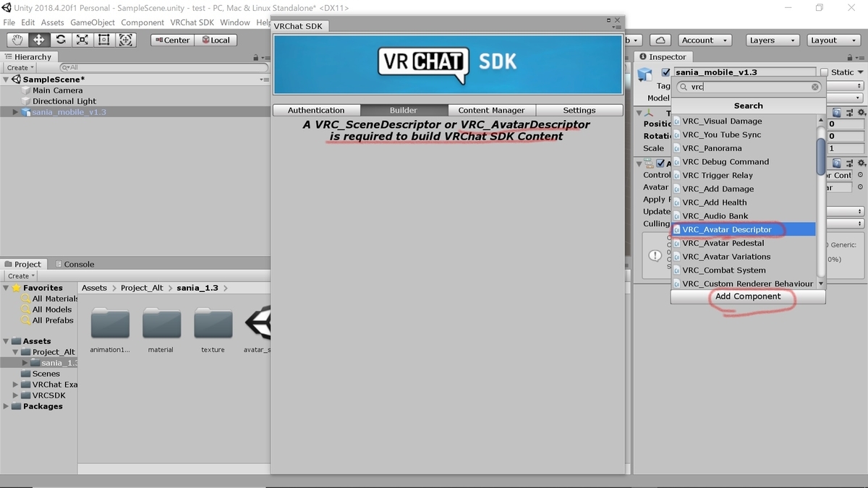Click the game object cube icon in Inspector
Viewport: 868px width, 488px height.
point(645,74)
